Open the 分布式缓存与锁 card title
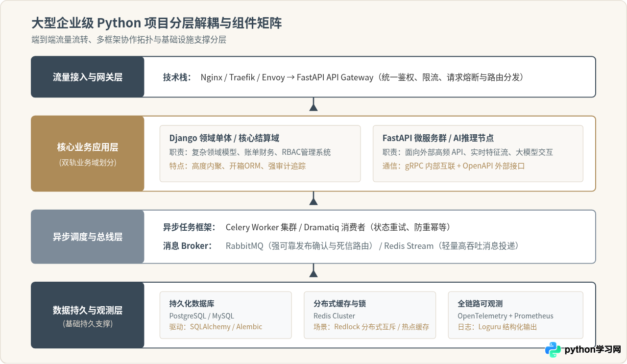The image size is (627, 364). click(340, 304)
